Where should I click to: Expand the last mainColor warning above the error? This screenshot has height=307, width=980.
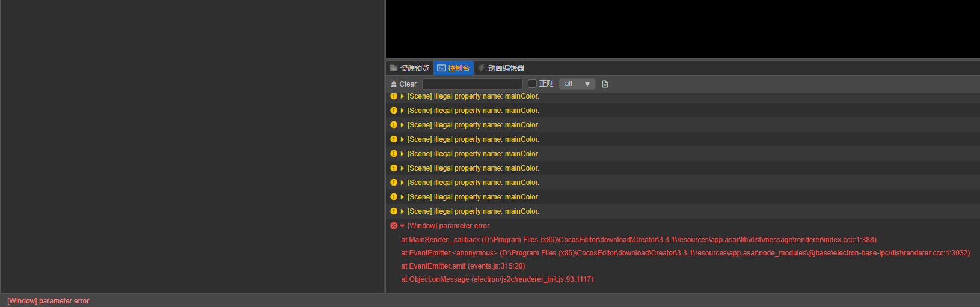402,211
